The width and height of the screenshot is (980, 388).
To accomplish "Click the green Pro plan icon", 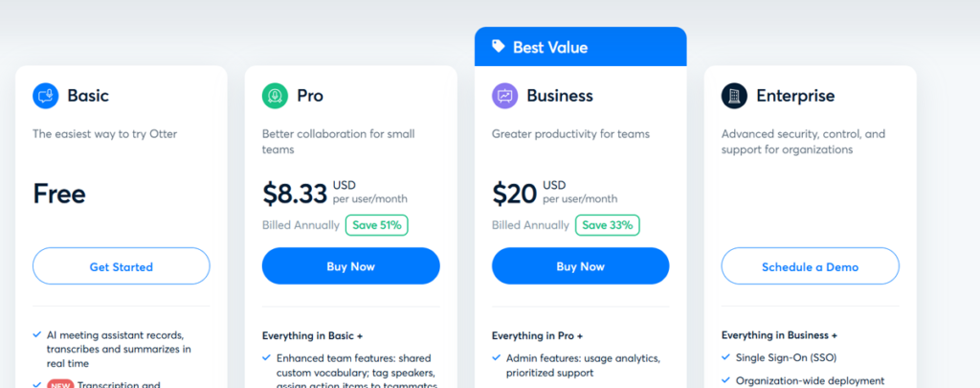I will pos(275,96).
